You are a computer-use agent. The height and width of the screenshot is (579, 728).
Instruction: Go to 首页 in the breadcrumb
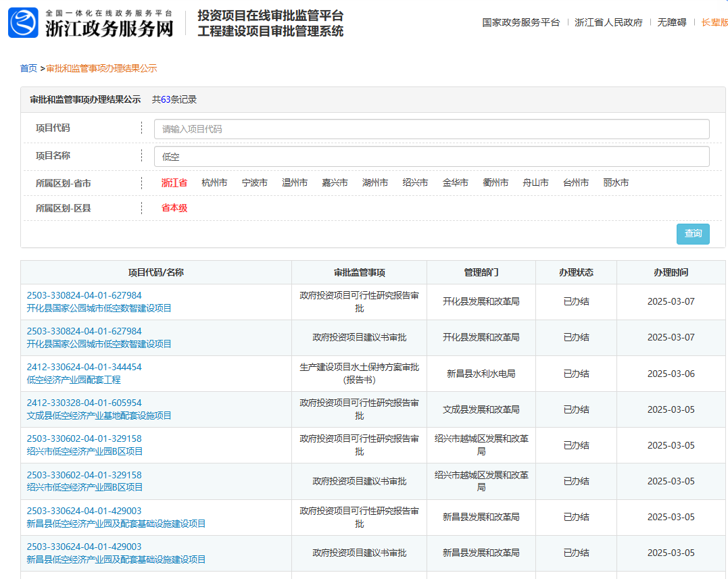coord(28,68)
